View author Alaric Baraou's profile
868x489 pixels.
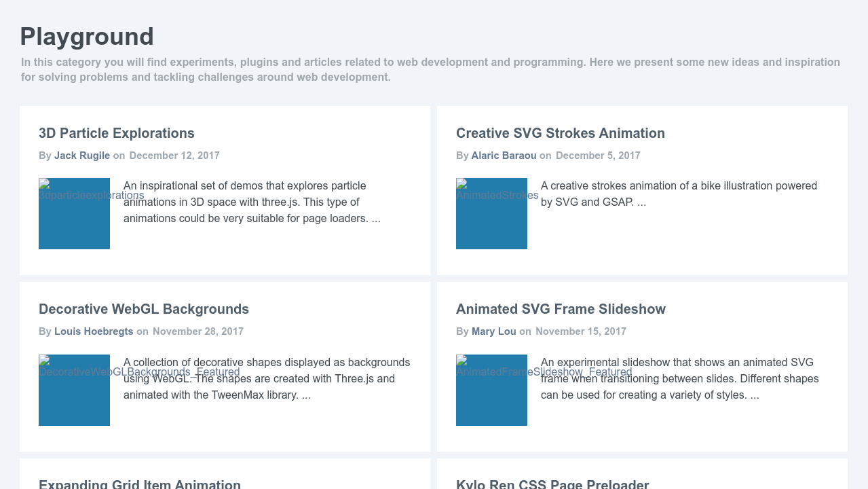tap(504, 156)
